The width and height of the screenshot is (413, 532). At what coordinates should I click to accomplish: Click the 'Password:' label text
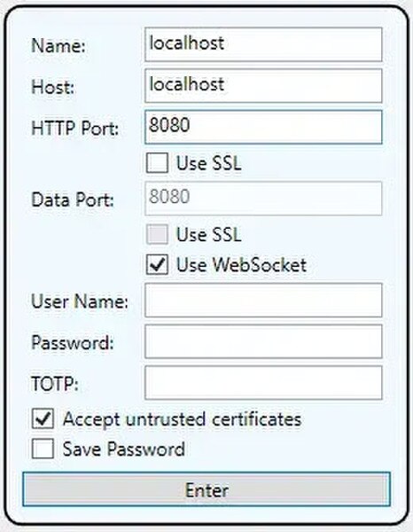click(x=72, y=342)
